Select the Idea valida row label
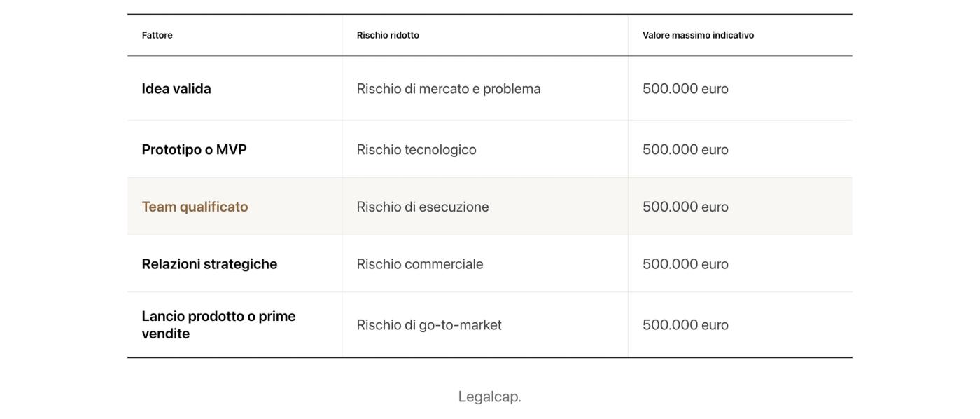Viewport: 980px width, 419px height. [176, 89]
